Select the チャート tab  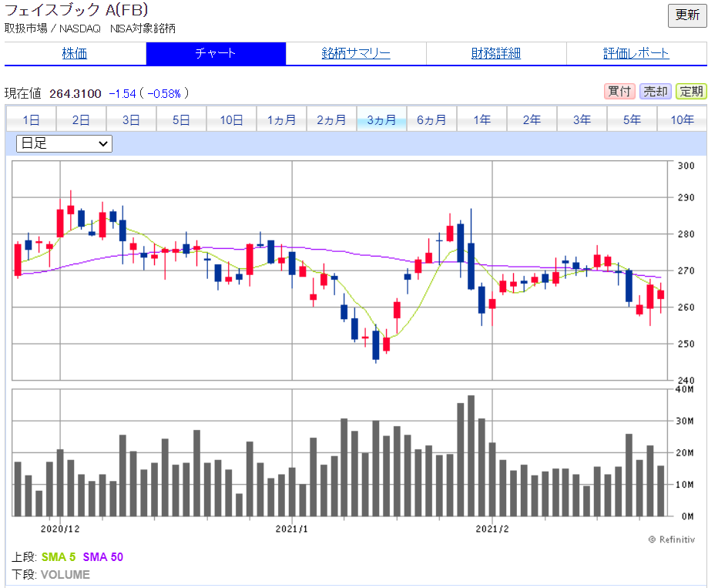[216, 53]
